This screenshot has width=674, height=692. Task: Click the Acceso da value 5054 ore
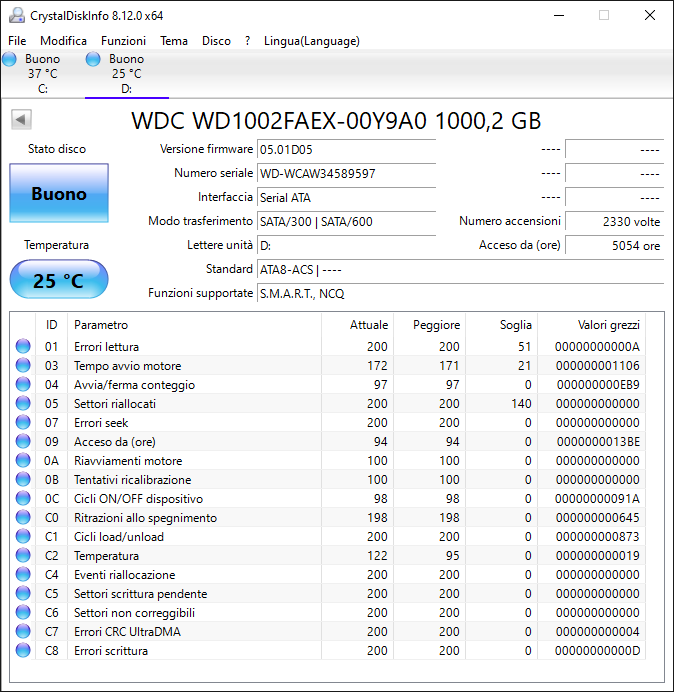[614, 245]
